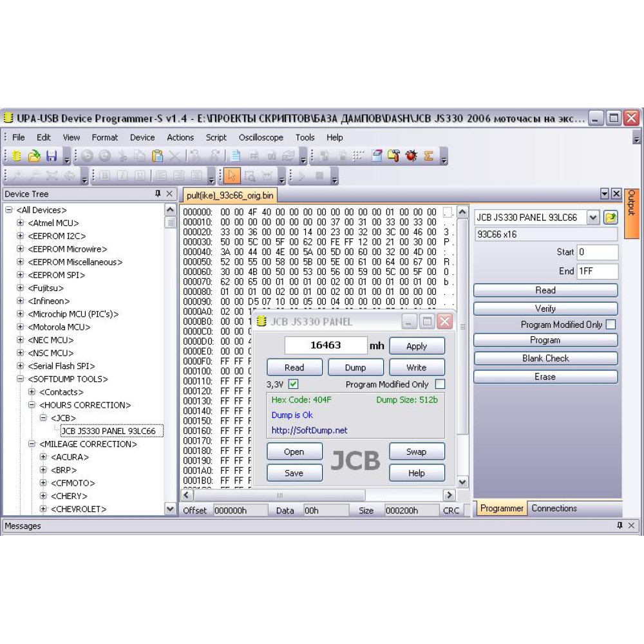Enable Program Modified Only in Programmer panel
644x644 pixels.
611,325
